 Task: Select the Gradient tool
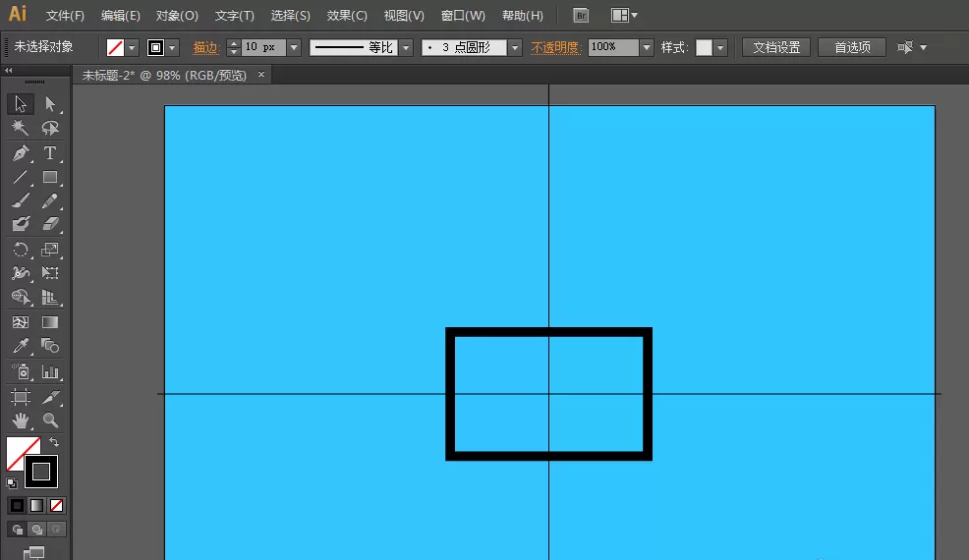point(50,322)
